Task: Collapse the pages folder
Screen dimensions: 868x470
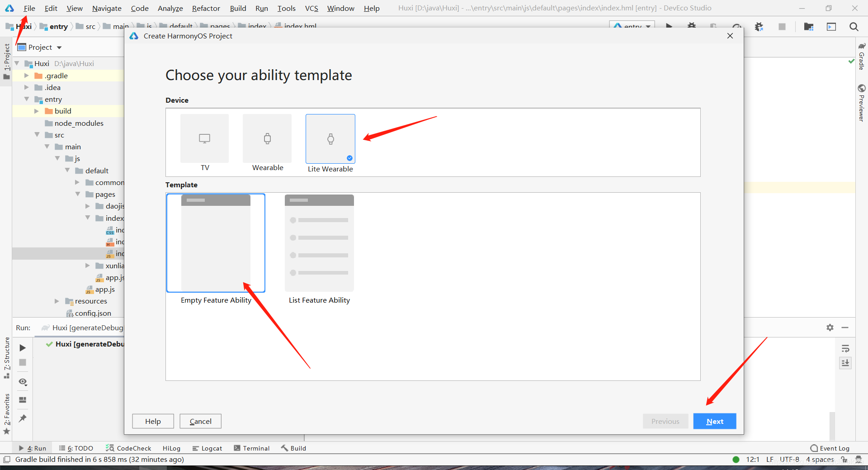Action: [78, 194]
